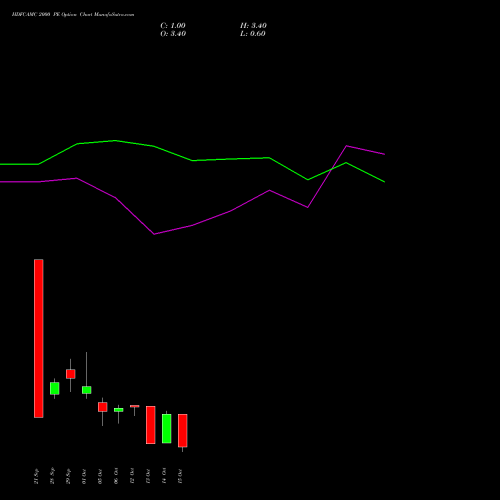
Task: Click the red candle for 29 Sep
Action: (x=71, y=374)
